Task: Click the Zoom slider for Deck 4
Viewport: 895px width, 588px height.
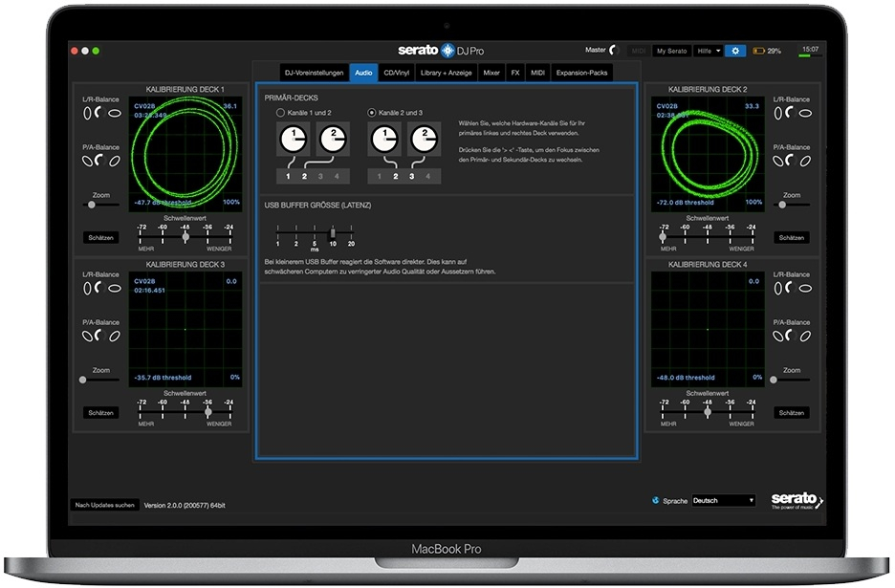Action: click(x=791, y=380)
